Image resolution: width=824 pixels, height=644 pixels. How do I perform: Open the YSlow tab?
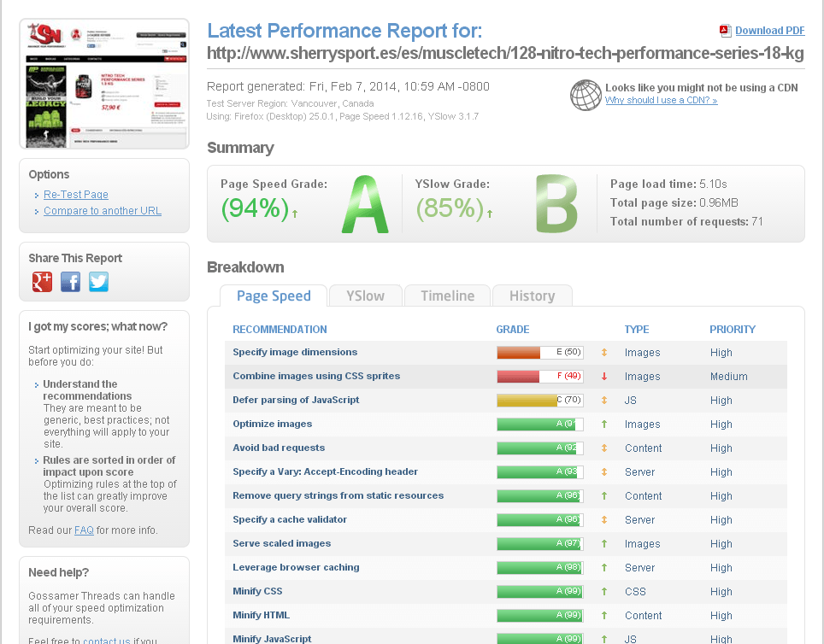(x=365, y=296)
